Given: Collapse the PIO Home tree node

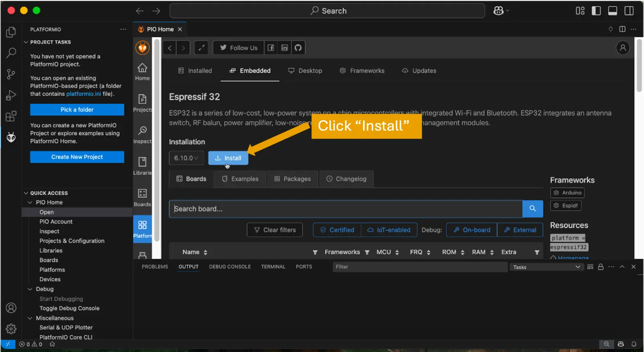Looking at the screenshot, I should pyautogui.click(x=30, y=202).
